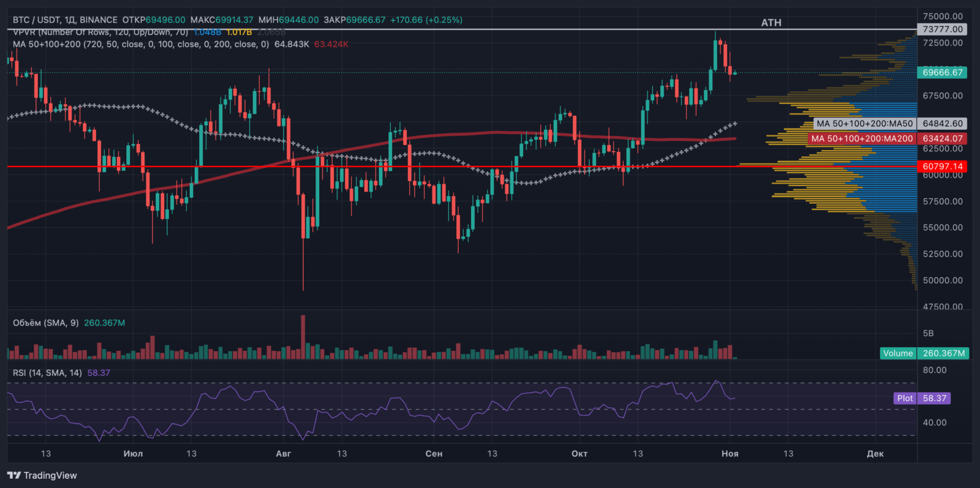Click the VPVR down volume value 1.017B
980x488 pixels.
(239, 32)
